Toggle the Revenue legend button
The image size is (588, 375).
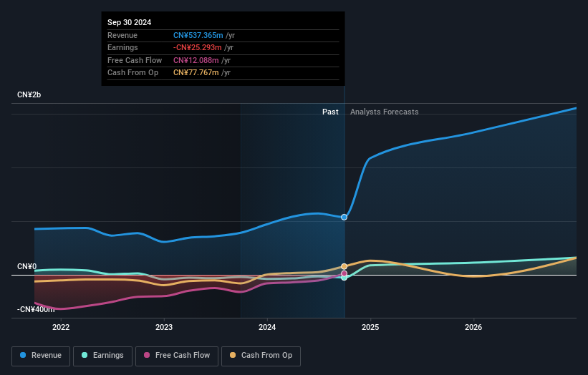41,356
